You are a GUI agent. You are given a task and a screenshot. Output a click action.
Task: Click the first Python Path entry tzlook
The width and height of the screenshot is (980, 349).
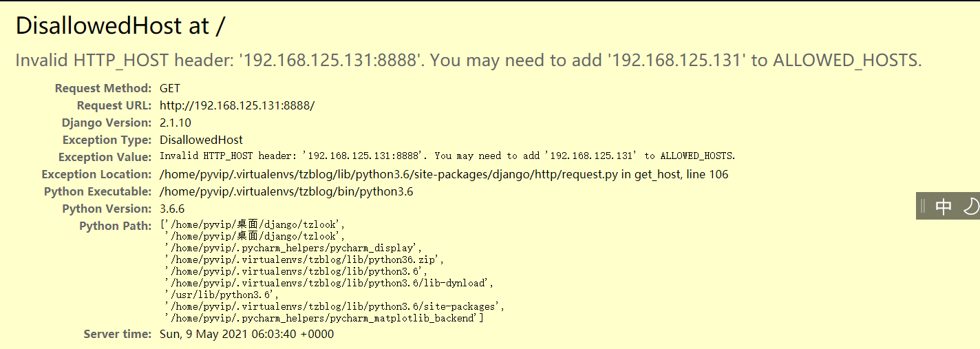pos(252,224)
